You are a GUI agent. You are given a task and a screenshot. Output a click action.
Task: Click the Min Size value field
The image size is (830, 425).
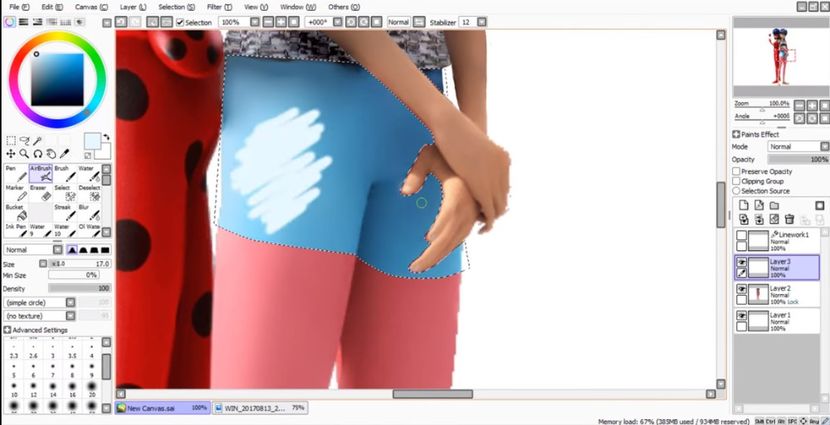point(73,275)
